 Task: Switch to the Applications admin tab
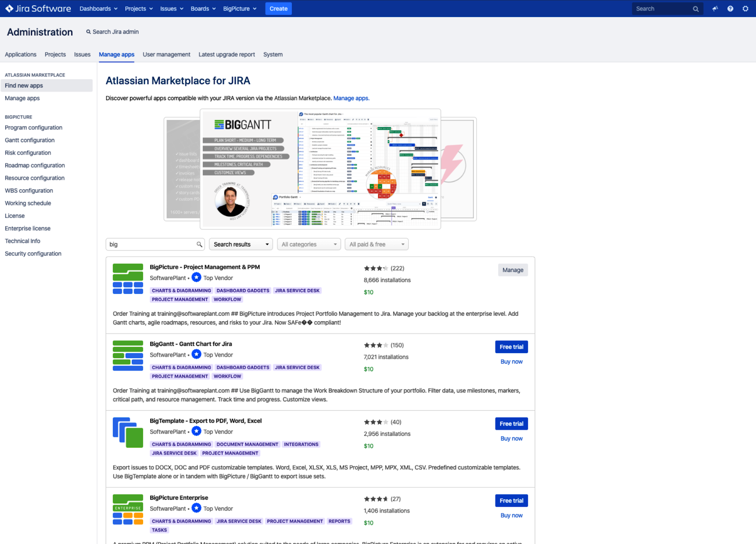pyautogui.click(x=20, y=54)
